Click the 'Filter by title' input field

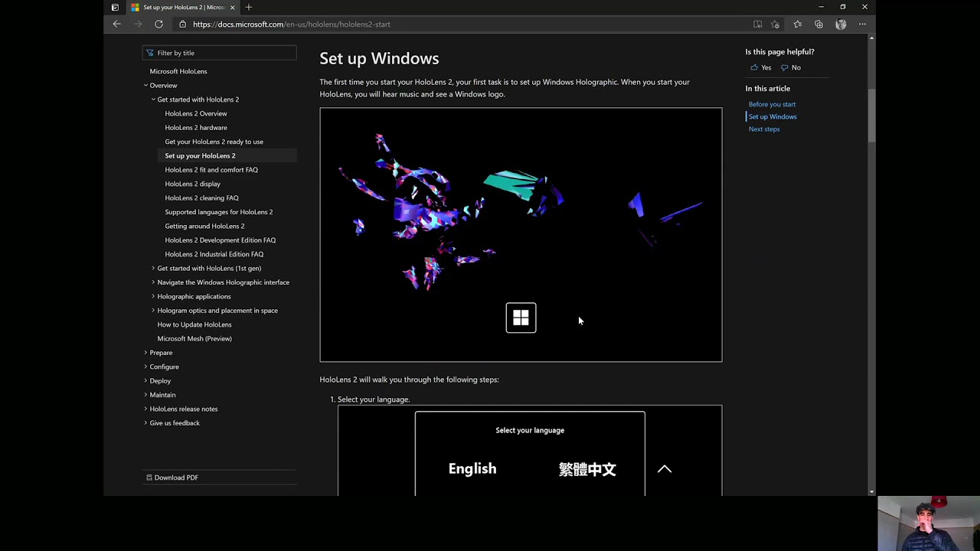[x=219, y=53]
